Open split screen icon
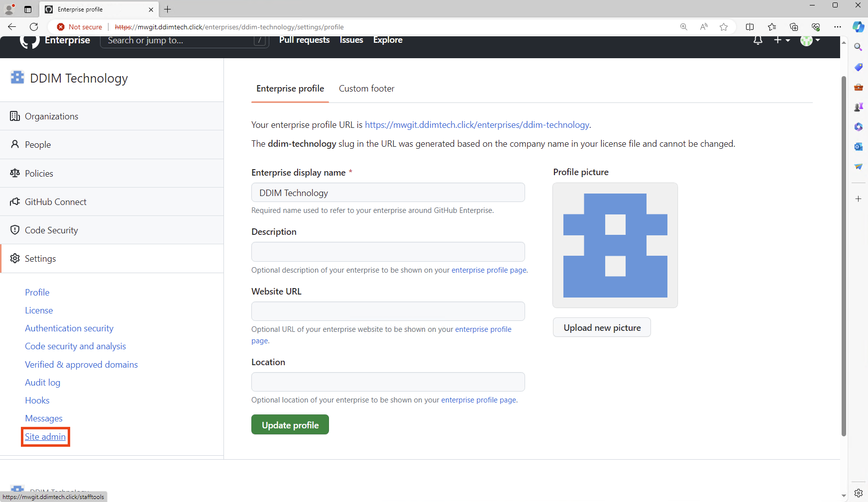 pos(750,27)
